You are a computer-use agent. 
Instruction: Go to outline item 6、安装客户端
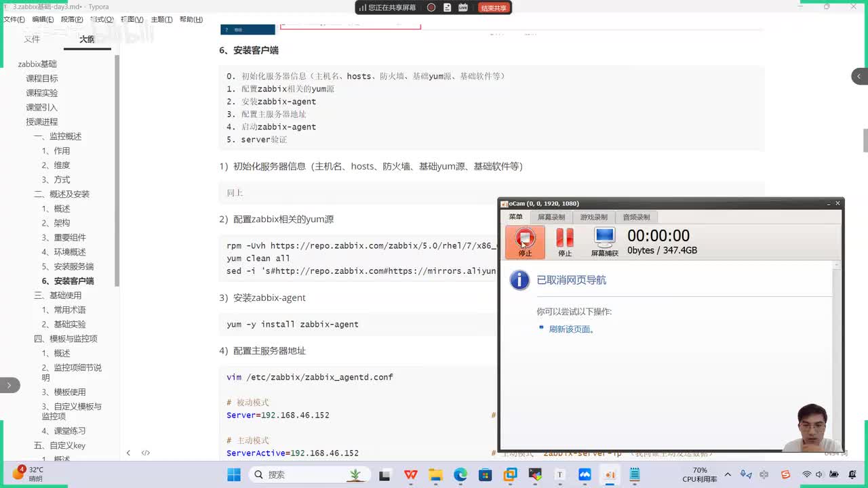tap(68, 281)
